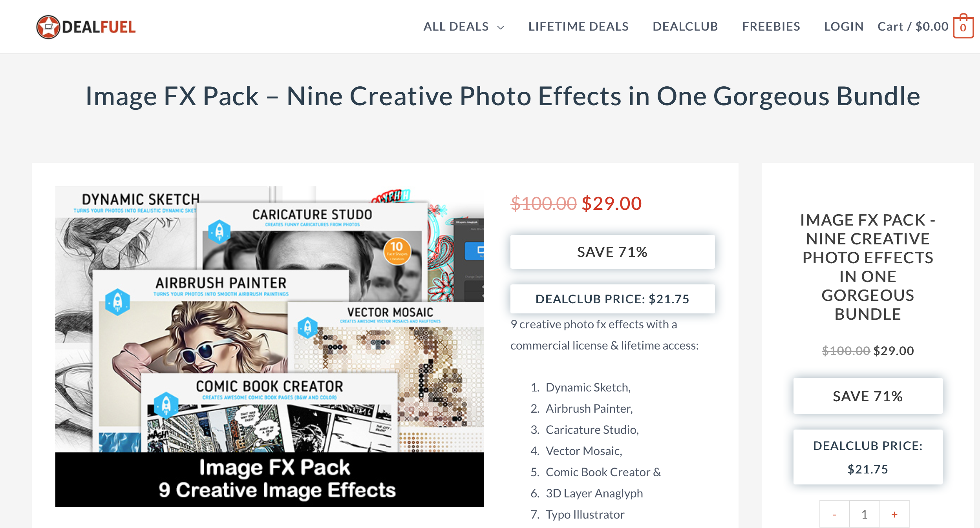Open the LIFETIME DEALS menu item
Image resolution: width=980 pixels, height=528 pixels.
(578, 26)
